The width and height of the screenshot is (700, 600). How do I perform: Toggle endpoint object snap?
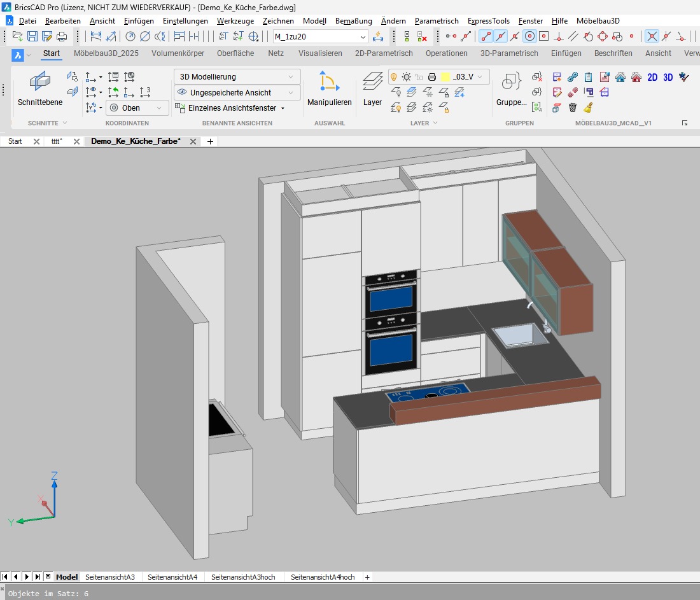486,36
